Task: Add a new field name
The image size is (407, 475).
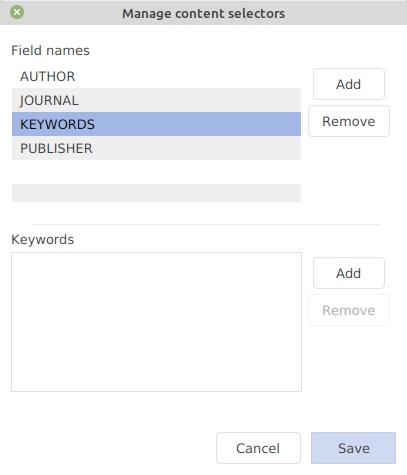Action: coord(349,84)
